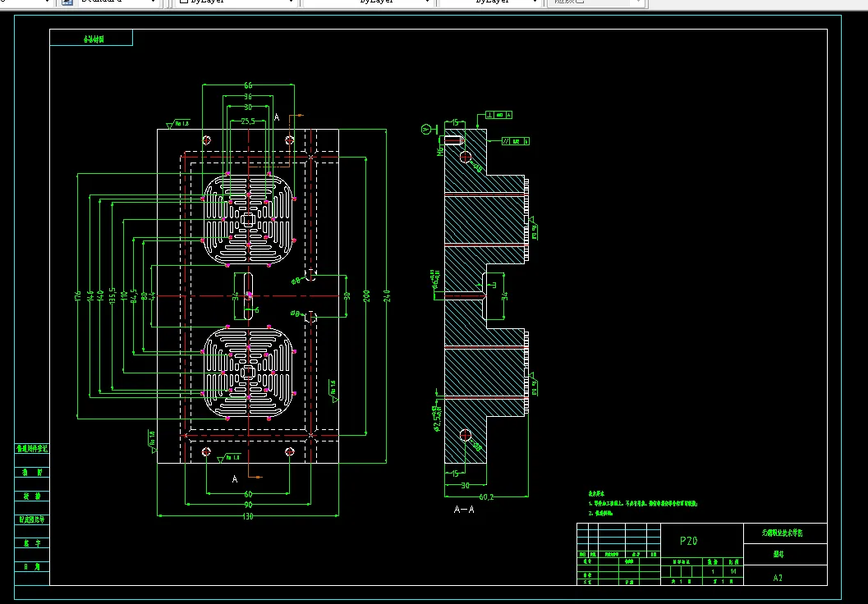Click the datum circle symbol beside section view

pyautogui.click(x=426, y=130)
